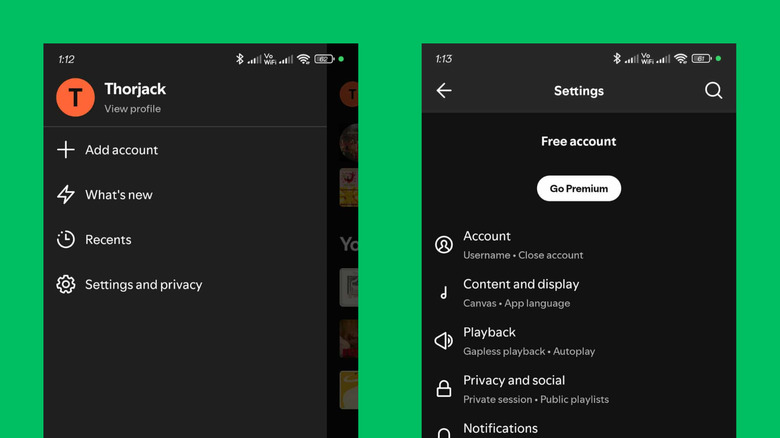
Task: Tap the dimmed orange T avatar behind the drawer
Action: click(x=349, y=94)
